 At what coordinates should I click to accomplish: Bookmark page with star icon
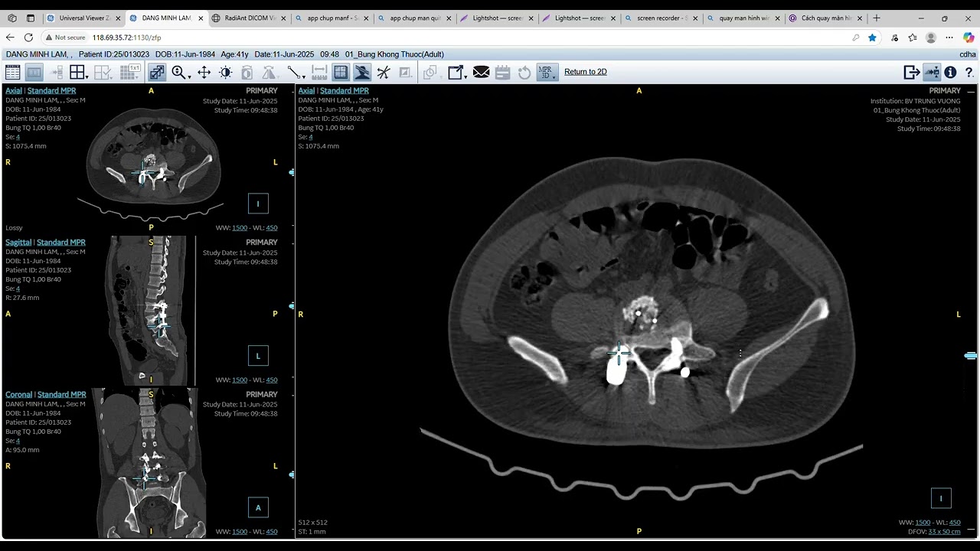(x=872, y=37)
